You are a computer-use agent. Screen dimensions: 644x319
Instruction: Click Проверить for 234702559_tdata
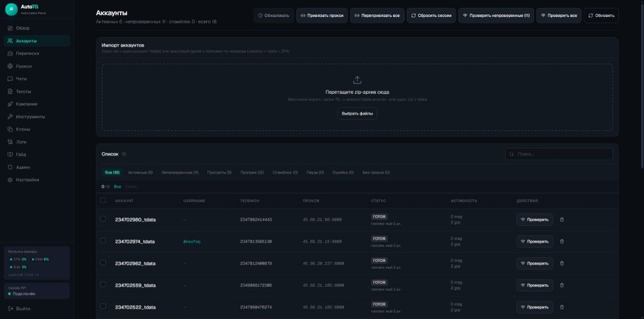point(535,285)
